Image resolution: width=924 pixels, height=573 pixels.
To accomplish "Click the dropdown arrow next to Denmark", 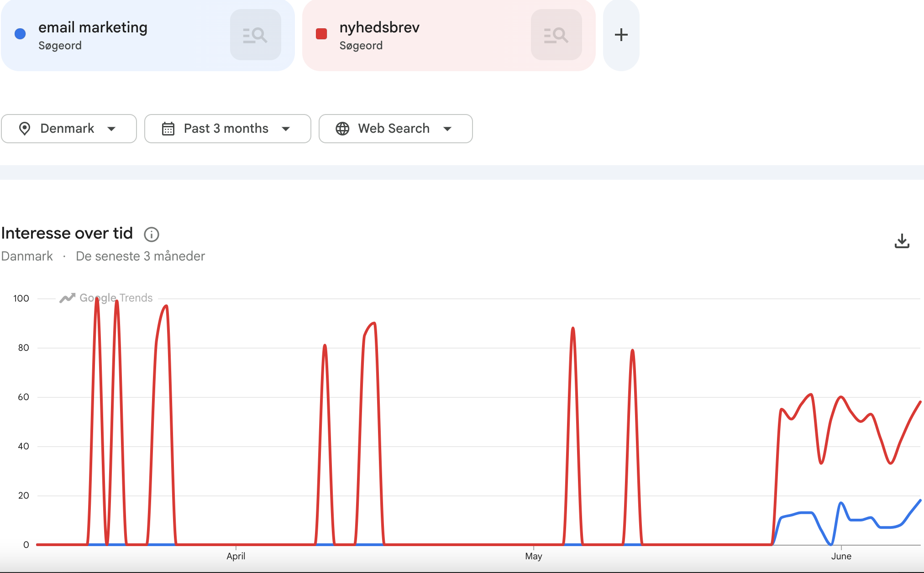I will [111, 129].
